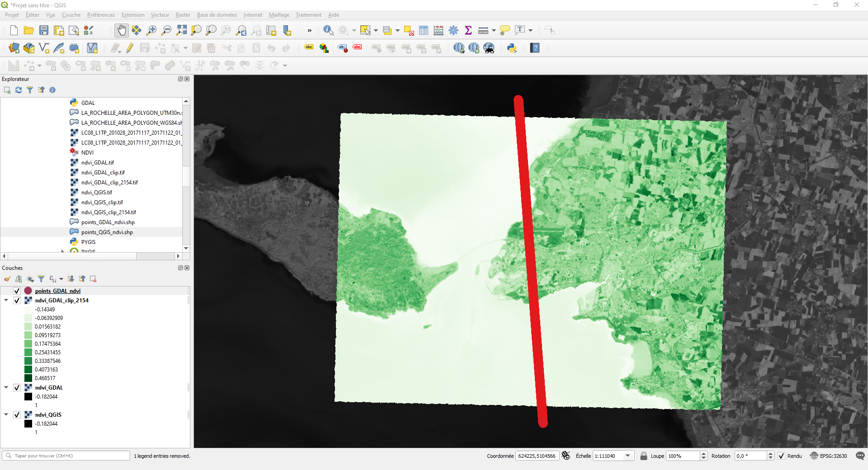Click the 0.25431455 green legend swatch
Screen dimensions: 868x470
point(28,352)
